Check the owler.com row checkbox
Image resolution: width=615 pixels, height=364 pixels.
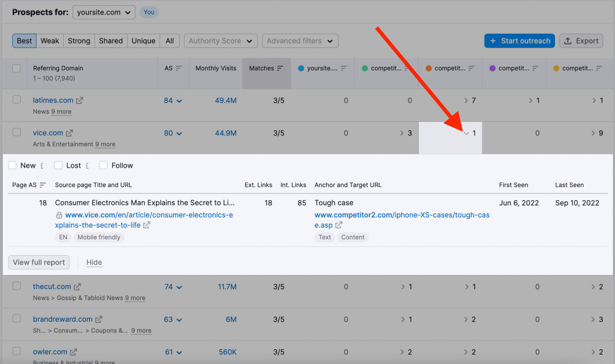pyautogui.click(x=16, y=351)
